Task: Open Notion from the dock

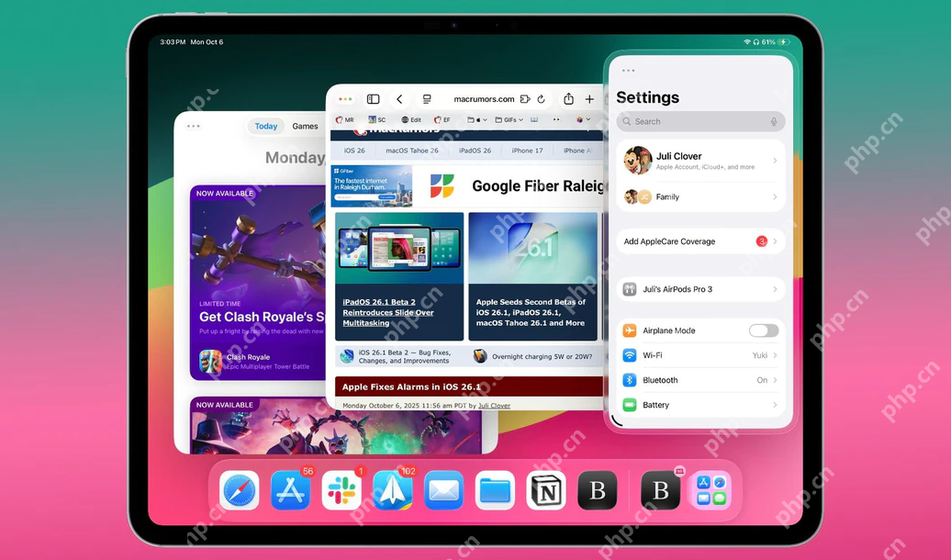Action: point(545,491)
